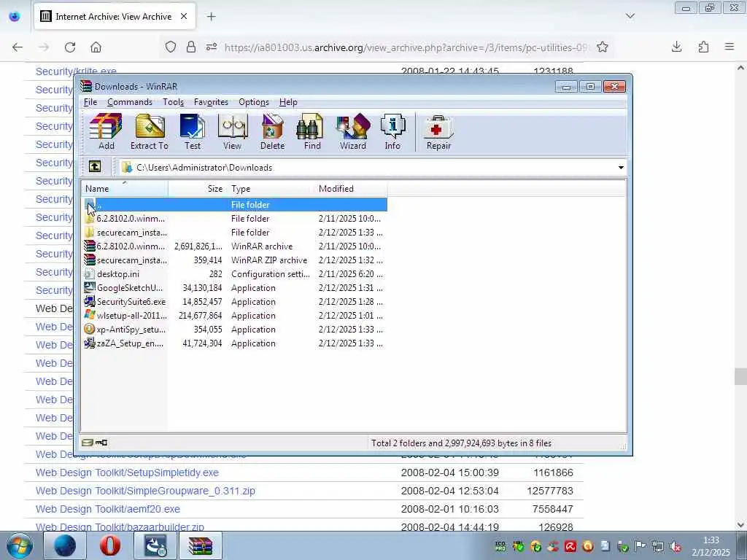Screen dimensions: 747x560
Task: Open the Favorites menu
Action: click(x=211, y=102)
